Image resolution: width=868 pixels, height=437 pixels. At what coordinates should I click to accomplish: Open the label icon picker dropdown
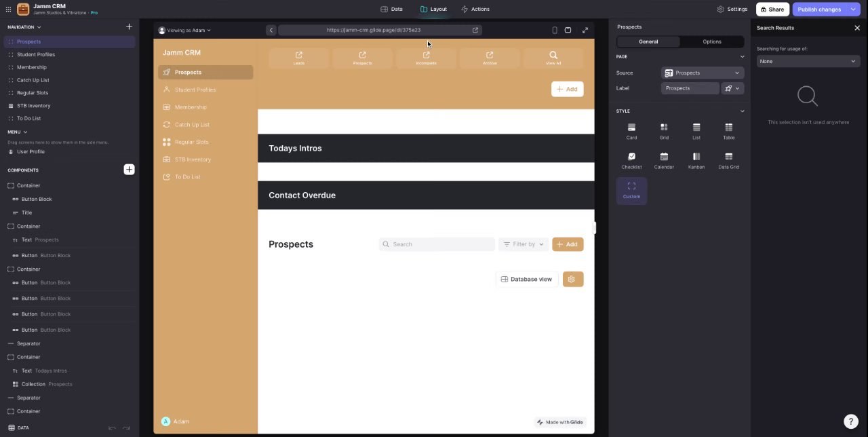[x=732, y=88]
